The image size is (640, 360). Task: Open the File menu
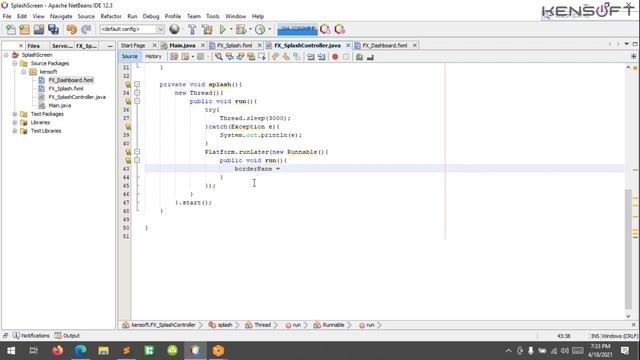click(7, 16)
